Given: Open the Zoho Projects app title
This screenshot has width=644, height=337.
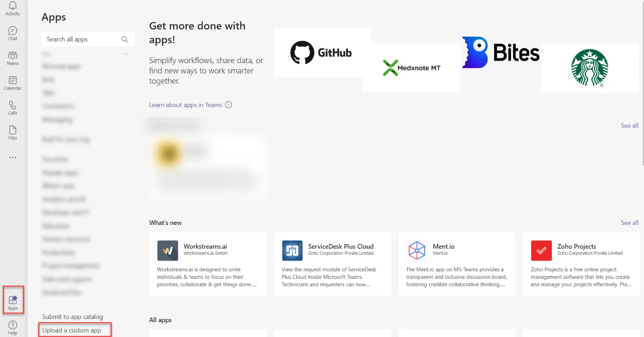Looking at the screenshot, I should 577,246.
